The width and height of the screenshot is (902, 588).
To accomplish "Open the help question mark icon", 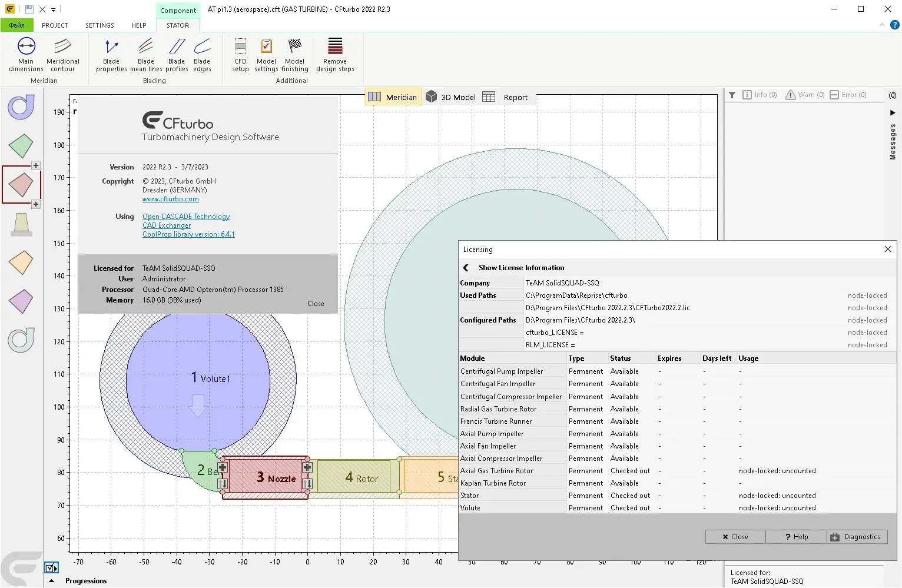I will (x=895, y=25).
